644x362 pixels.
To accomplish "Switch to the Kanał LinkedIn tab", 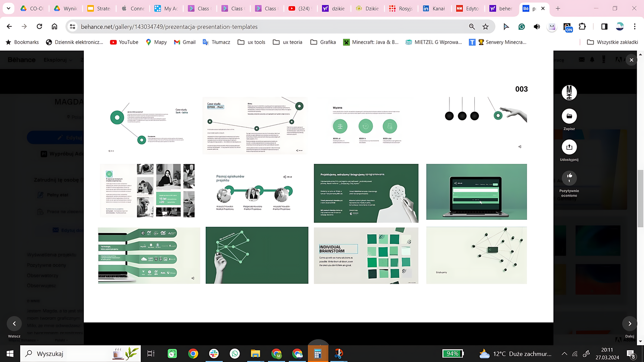I will tap(435, 8).
